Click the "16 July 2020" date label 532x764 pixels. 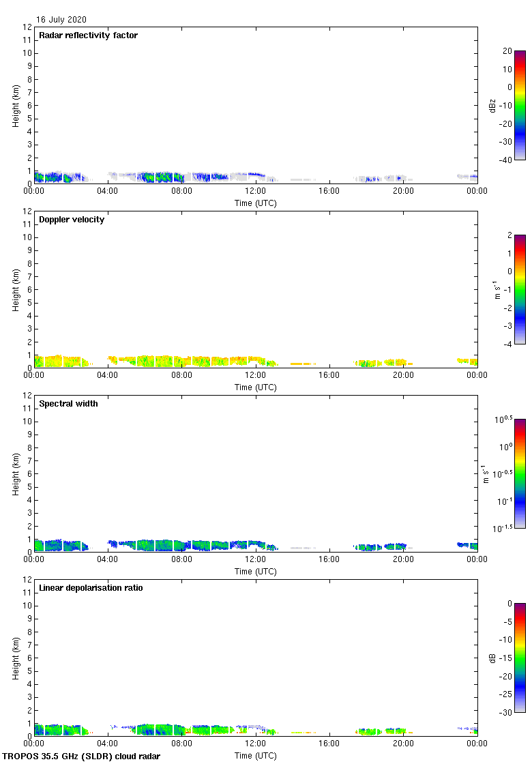point(61,20)
